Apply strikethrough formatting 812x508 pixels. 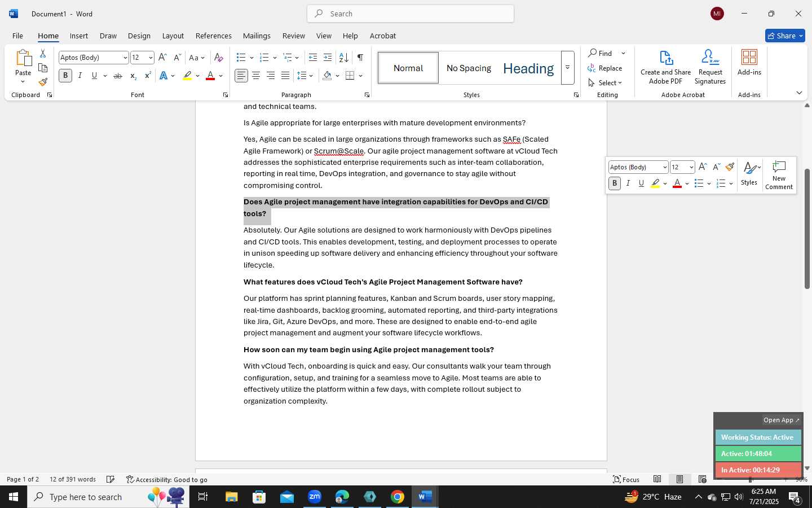[x=118, y=76]
